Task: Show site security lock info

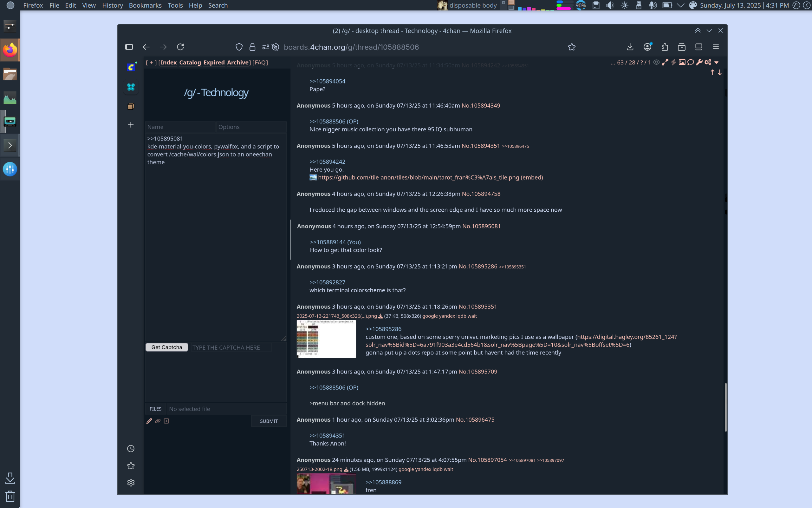Action: coord(252,47)
